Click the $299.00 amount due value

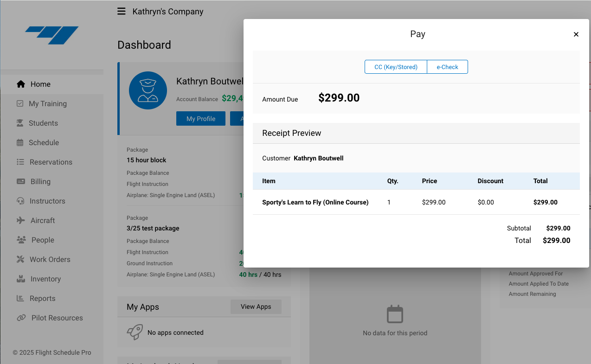[x=339, y=98]
